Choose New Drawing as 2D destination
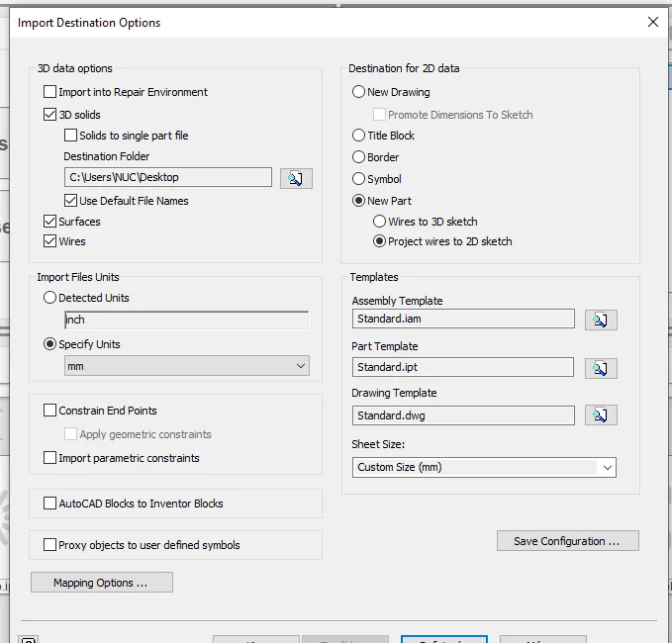The image size is (672, 643). (x=359, y=92)
